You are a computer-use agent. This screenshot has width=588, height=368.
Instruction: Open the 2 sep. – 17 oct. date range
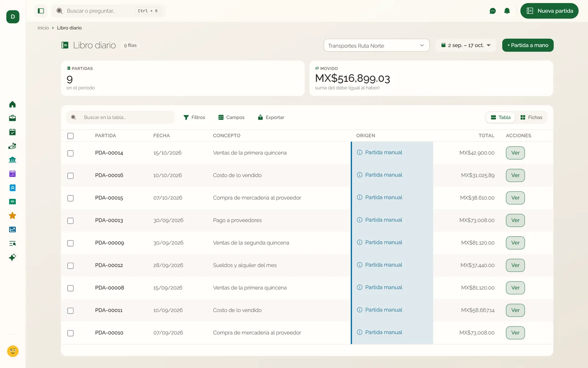[x=466, y=45]
